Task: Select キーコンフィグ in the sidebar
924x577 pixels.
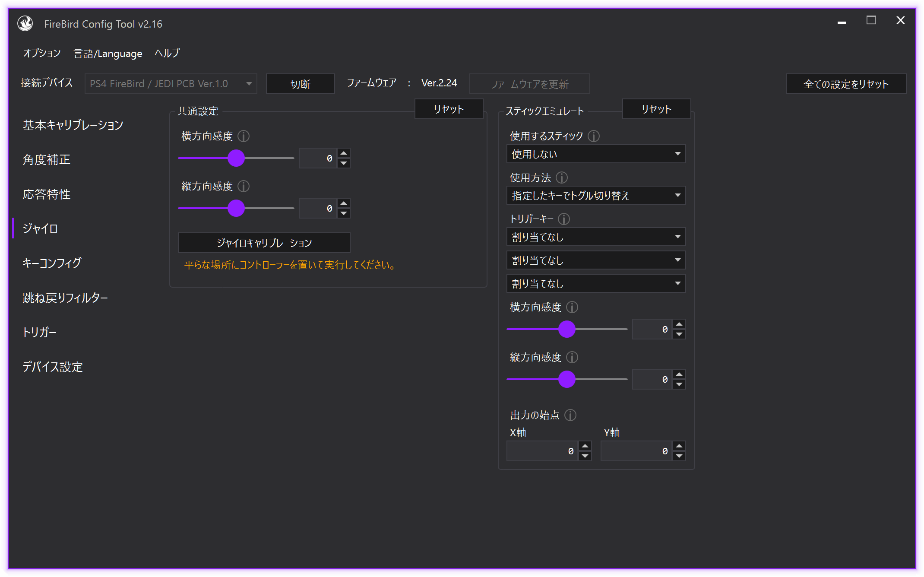Action: click(x=52, y=263)
